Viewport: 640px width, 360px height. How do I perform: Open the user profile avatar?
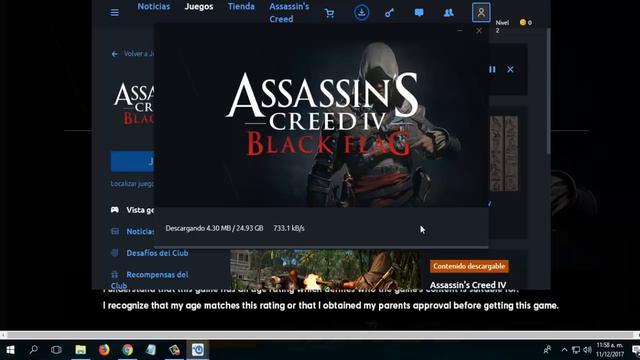click(x=481, y=13)
